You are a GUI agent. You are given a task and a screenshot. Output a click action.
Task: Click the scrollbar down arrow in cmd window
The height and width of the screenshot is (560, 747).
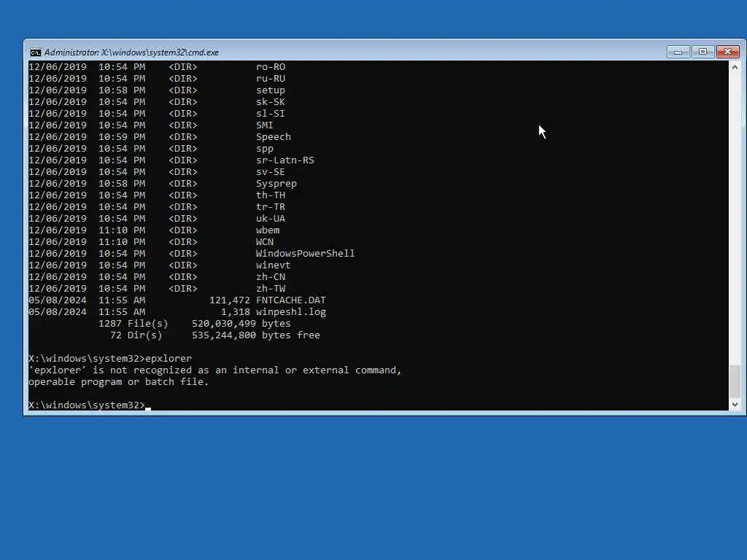tap(735, 405)
